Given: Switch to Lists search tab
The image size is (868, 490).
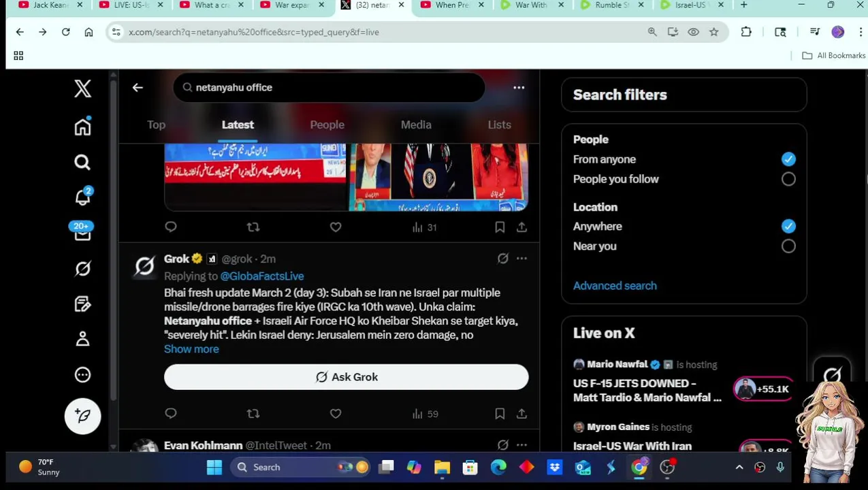Looking at the screenshot, I should 499,125.
